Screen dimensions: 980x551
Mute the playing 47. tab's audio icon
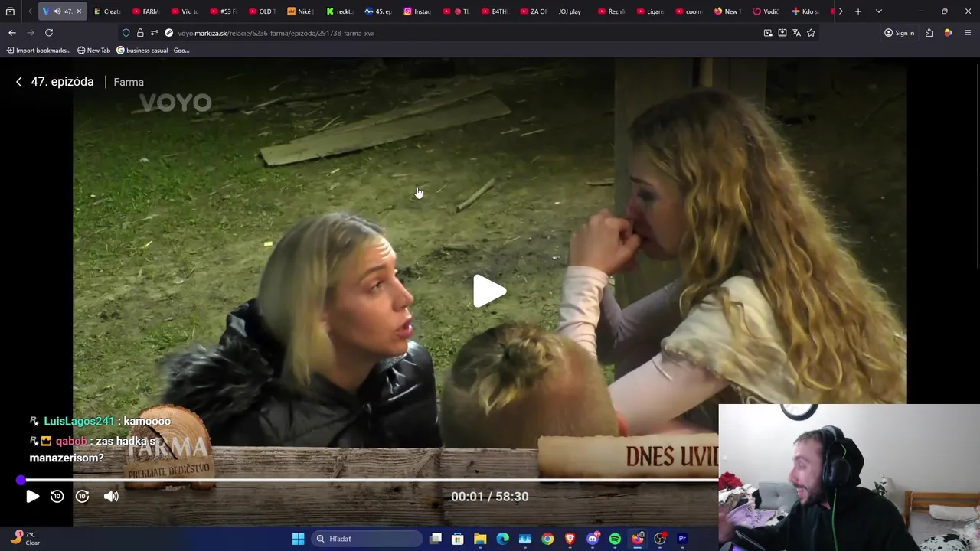coord(57,11)
